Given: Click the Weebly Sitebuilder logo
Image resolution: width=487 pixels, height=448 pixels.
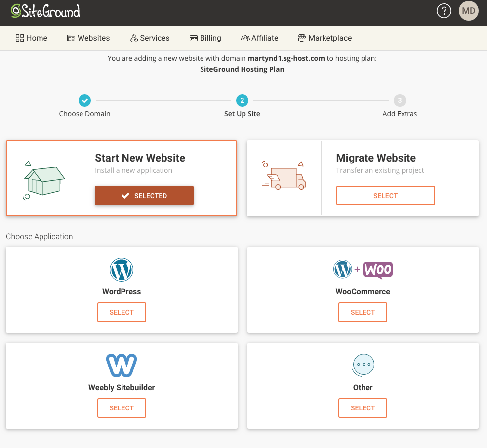Looking at the screenshot, I should (x=122, y=366).
